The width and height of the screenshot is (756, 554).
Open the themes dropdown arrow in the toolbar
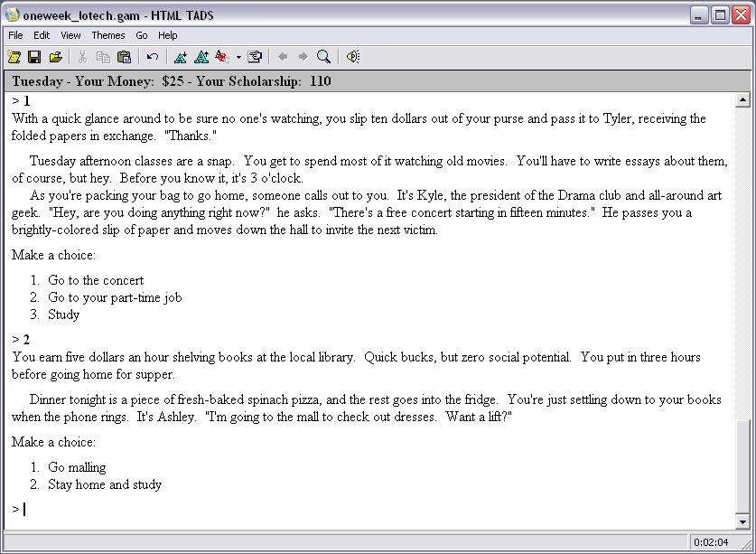click(x=238, y=58)
